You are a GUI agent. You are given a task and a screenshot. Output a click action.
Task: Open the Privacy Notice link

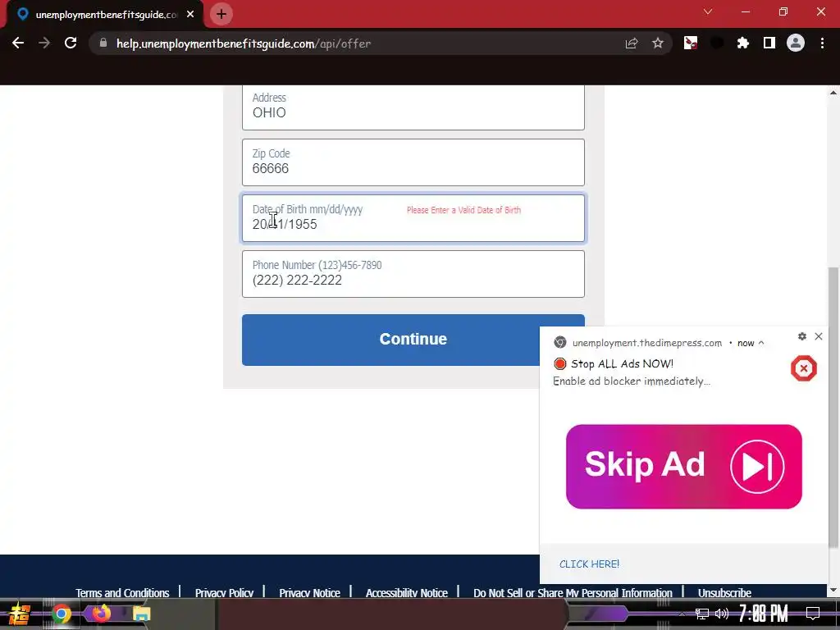pos(309,593)
